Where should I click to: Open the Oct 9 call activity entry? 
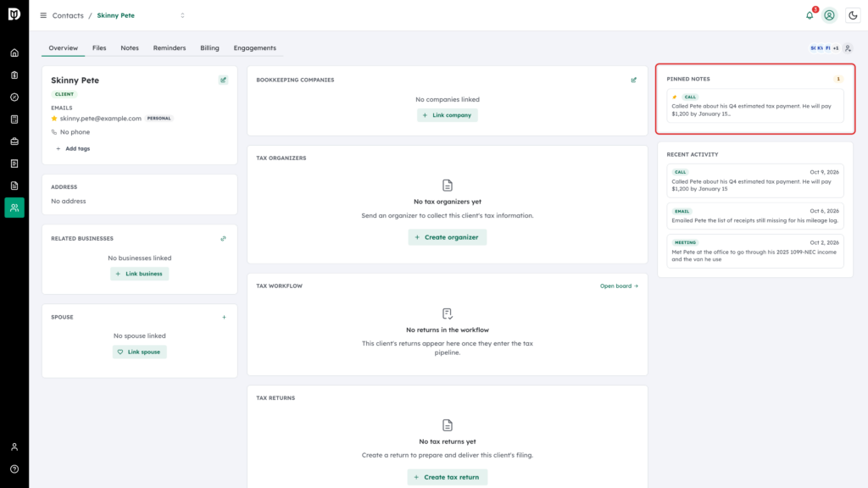(755, 180)
